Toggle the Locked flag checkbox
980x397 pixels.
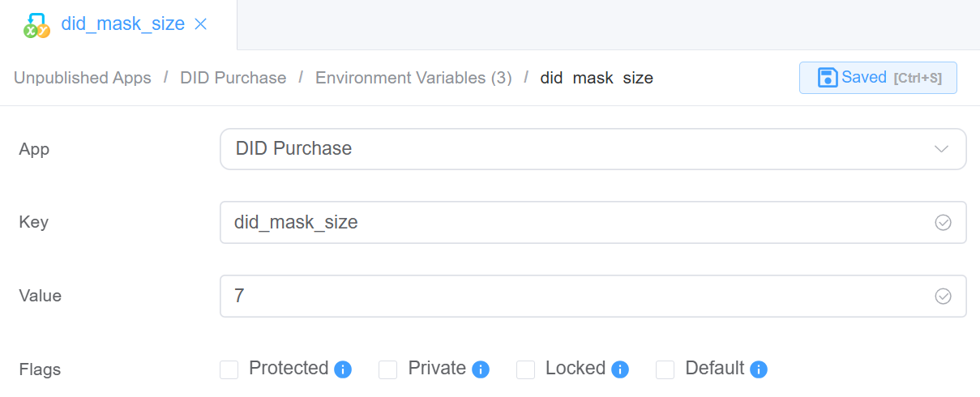coord(526,369)
